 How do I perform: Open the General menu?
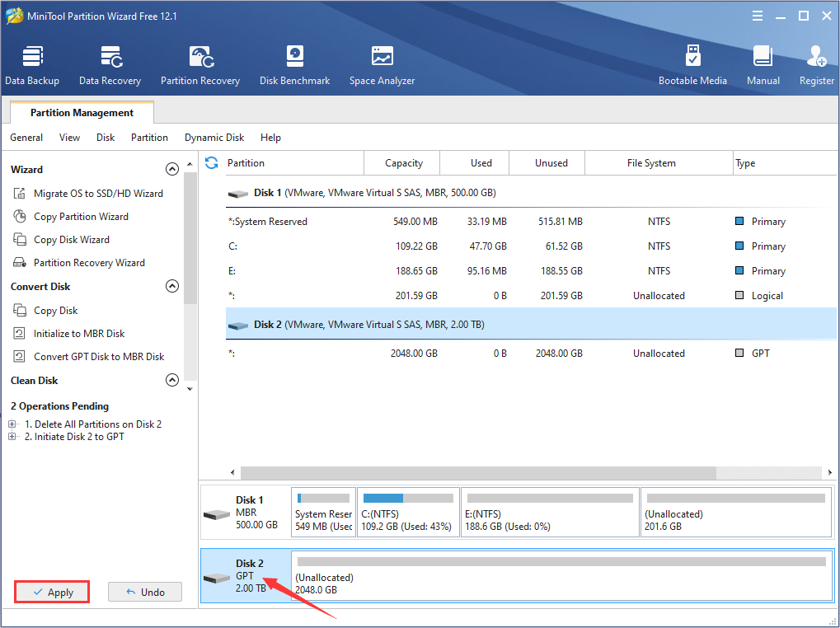coord(26,138)
